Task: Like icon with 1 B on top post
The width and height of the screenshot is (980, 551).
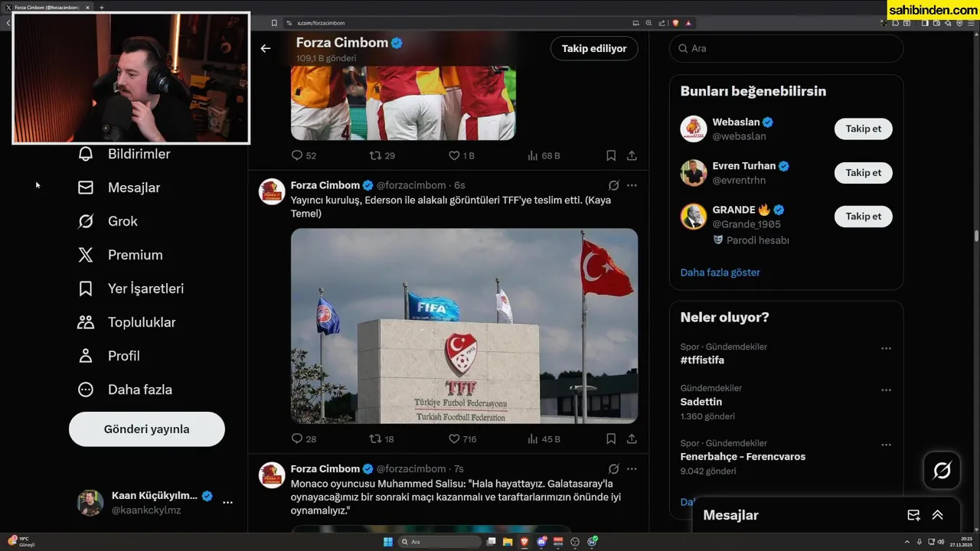Action: 454,155
